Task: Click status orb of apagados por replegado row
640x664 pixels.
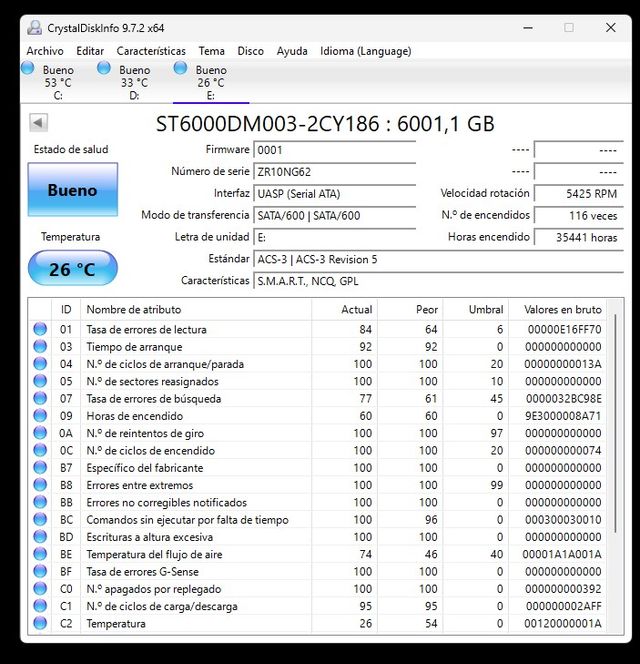Action: [x=40, y=589]
